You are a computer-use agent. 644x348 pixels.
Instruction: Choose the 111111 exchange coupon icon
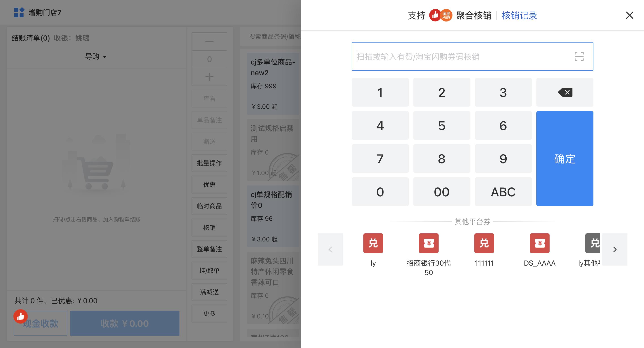pos(484,243)
